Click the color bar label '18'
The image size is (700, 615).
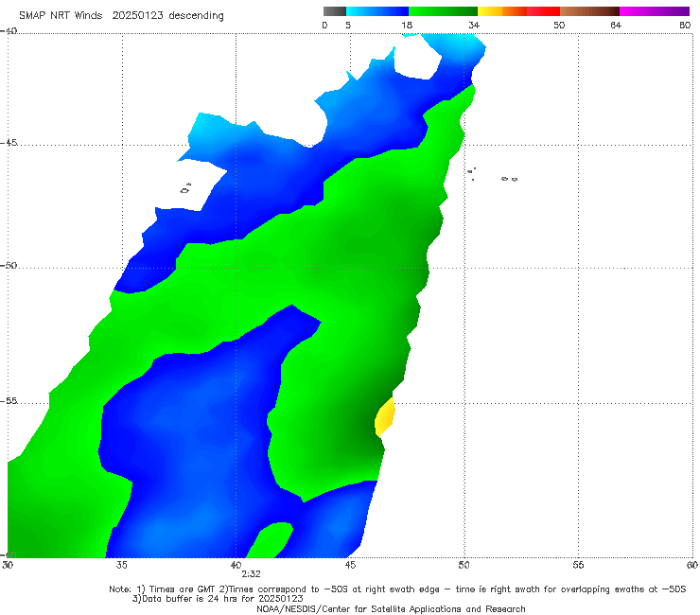point(407,25)
